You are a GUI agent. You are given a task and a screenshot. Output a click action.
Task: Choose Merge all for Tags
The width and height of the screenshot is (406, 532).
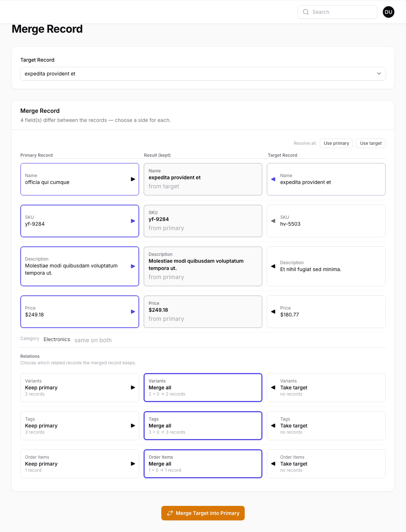[x=203, y=426]
